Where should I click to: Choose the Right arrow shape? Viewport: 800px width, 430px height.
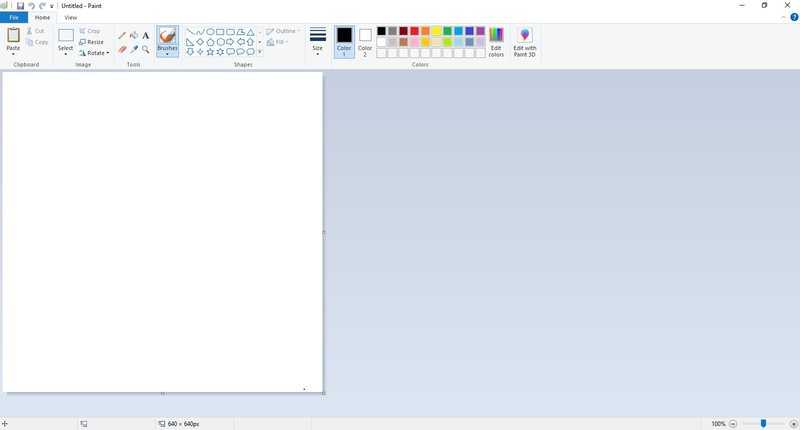click(x=230, y=42)
